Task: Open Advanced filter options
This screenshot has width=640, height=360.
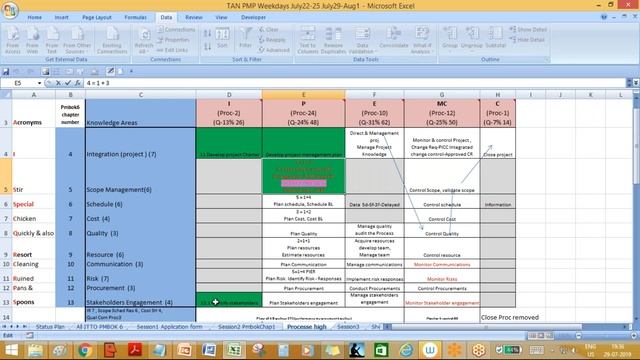Action: click(274, 50)
